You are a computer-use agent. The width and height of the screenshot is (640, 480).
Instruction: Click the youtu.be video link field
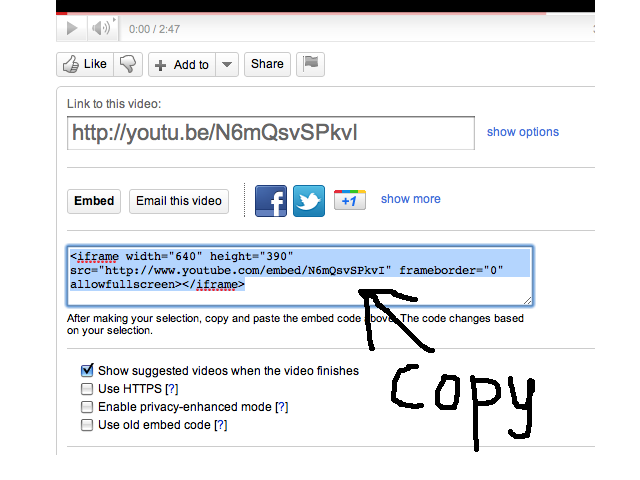click(x=270, y=133)
